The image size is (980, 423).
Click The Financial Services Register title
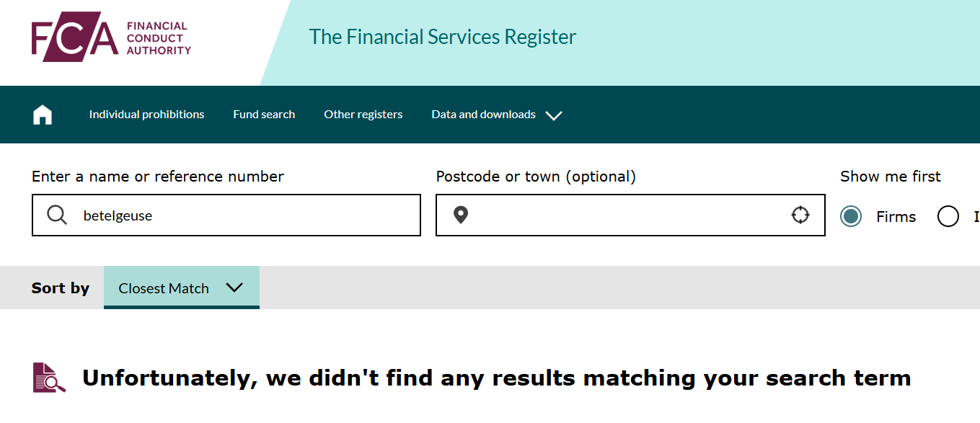443,37
